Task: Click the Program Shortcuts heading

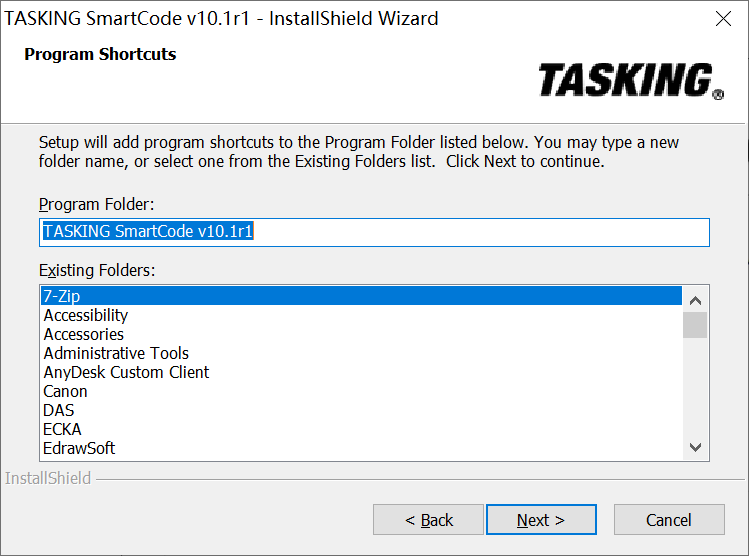Action: pos(100,55)
